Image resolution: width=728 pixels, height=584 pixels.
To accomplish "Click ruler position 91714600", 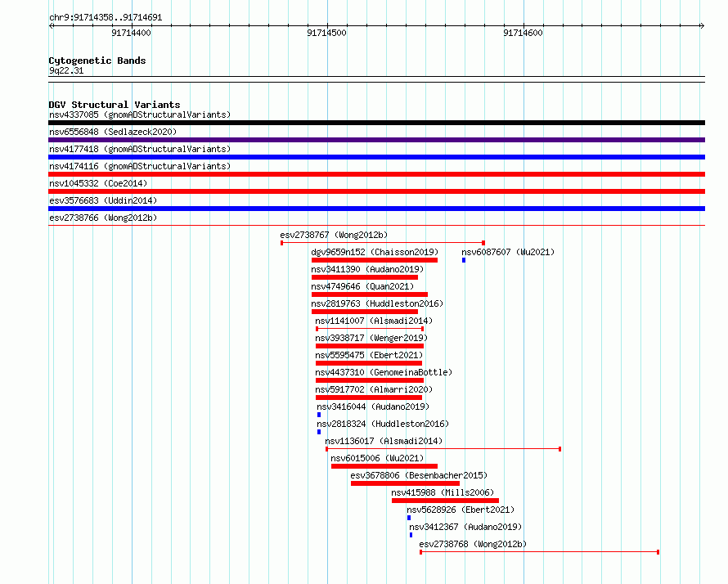I will [523, 33].
